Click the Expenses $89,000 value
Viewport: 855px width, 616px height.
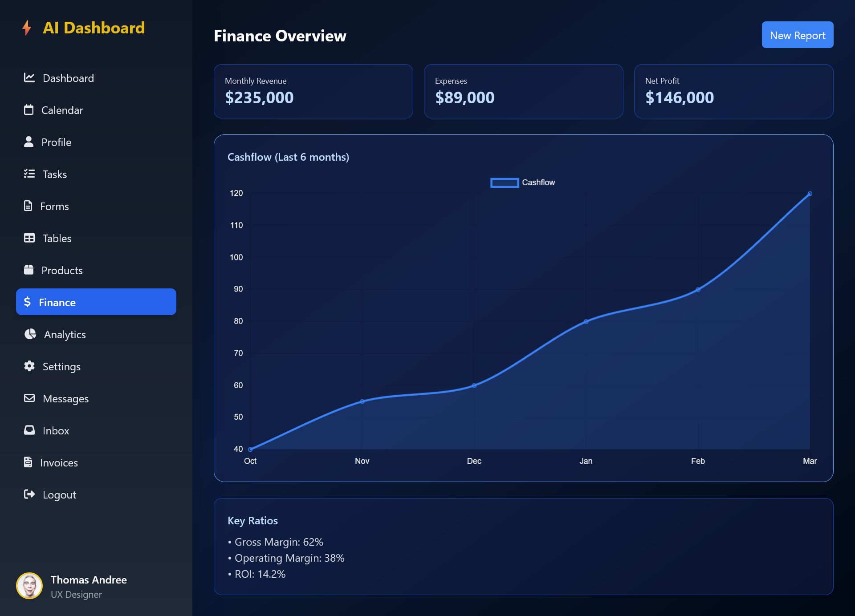(465, 98)
